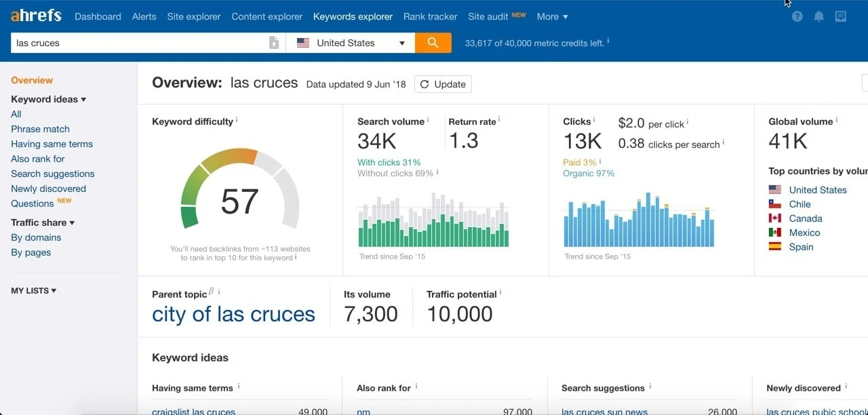The height and width of the screenshot is (415, 868).
Task: Click United States in Top countries list
Action: 818,190
